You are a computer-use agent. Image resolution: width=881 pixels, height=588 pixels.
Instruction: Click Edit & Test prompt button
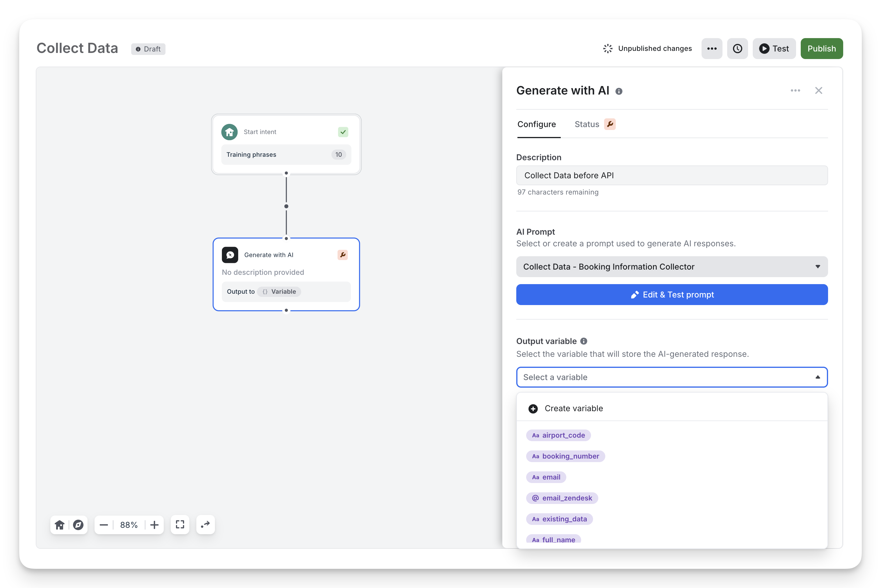coord(671,295)
